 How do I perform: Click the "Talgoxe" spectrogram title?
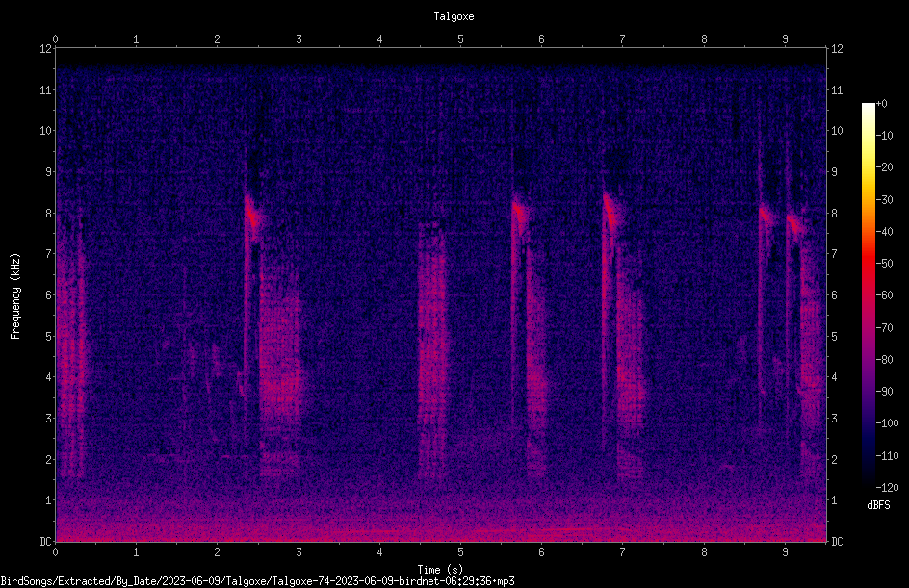[454, 16]
